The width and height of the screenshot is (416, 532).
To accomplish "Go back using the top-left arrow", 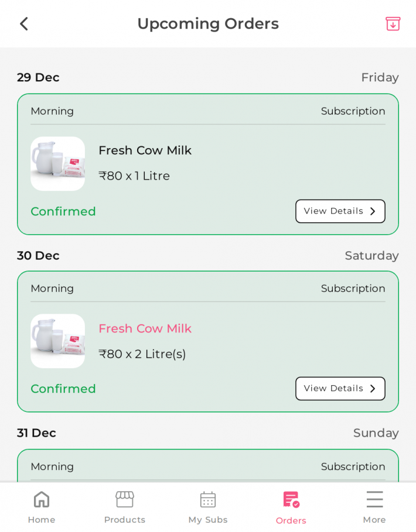I will click(23, 24).
